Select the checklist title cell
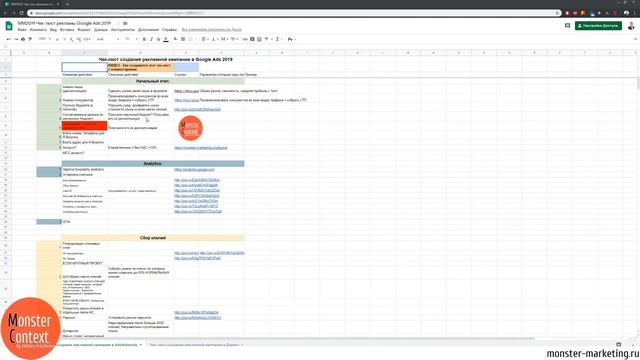 pos(165,60)
